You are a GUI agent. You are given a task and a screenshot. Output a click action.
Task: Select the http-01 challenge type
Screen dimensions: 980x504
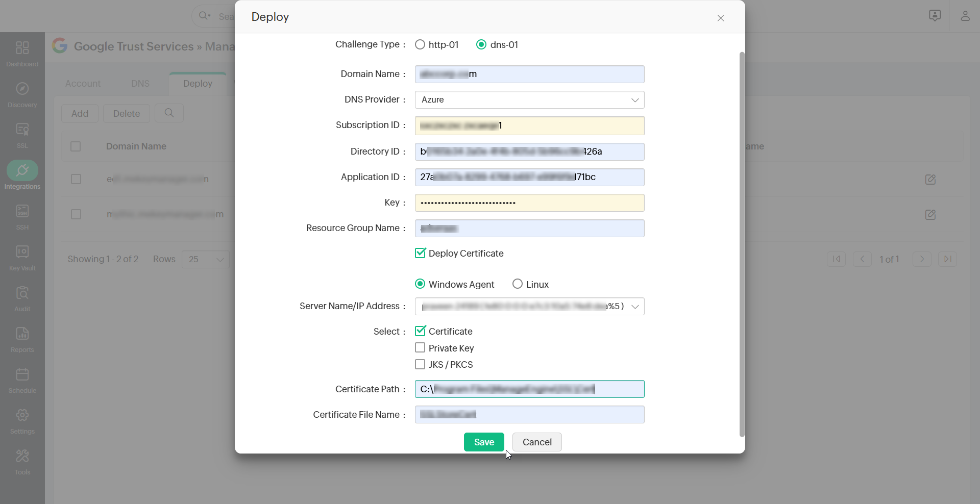click(x=420, y=44)
